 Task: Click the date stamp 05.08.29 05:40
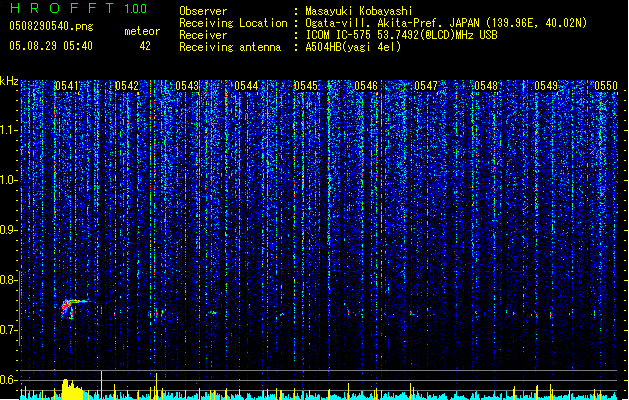click(x=51, y=46)
